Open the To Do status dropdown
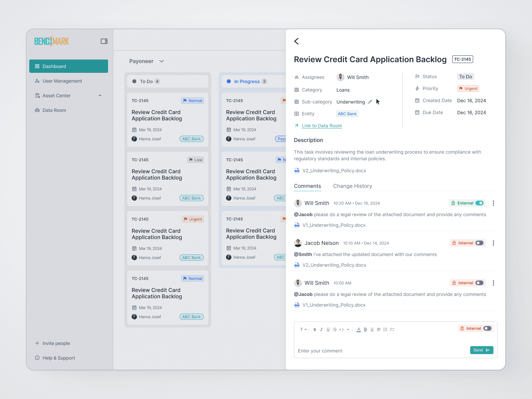Image resolution: width=532 pixels, height=399 pixels. [465, 76]
